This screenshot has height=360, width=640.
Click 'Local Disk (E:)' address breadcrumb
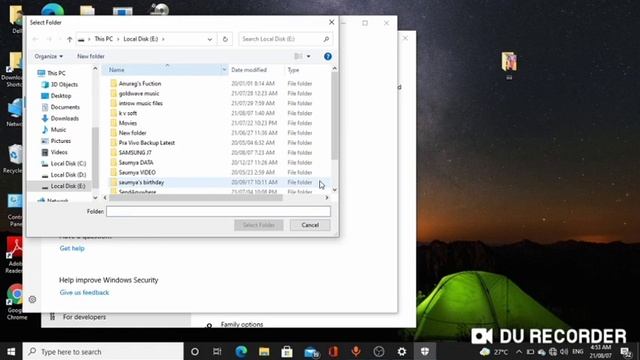click(141, 39)
